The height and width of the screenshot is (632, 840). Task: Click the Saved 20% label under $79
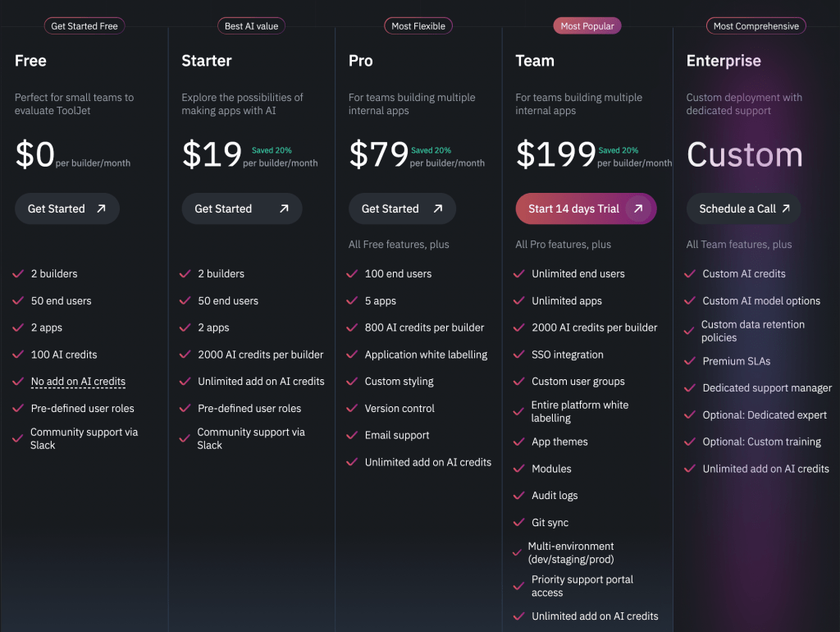(x=431, y=150)
